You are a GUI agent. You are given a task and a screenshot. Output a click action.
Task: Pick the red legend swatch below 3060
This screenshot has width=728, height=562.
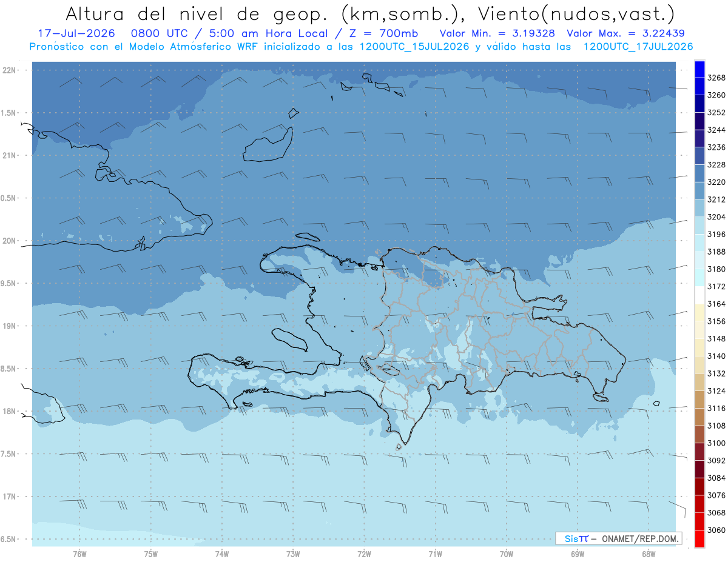tap(699, 539)
